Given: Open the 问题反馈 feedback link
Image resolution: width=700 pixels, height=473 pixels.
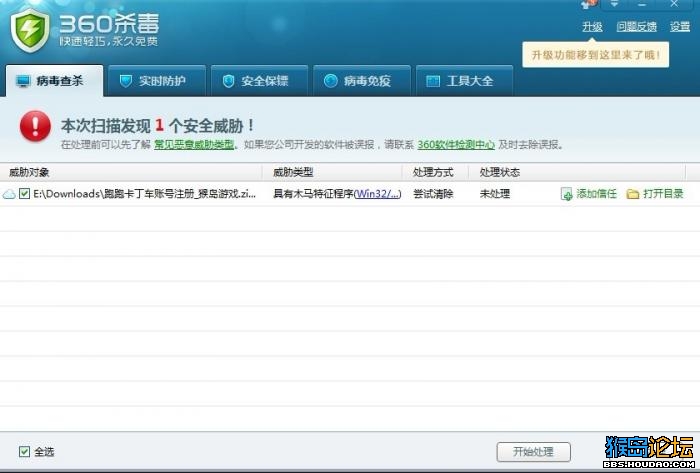Looking at the screenshot, I should (637, 27).
